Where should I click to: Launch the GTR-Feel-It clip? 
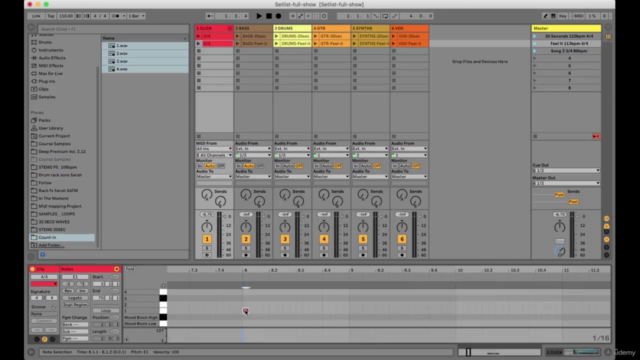click(x=316, y=43)
